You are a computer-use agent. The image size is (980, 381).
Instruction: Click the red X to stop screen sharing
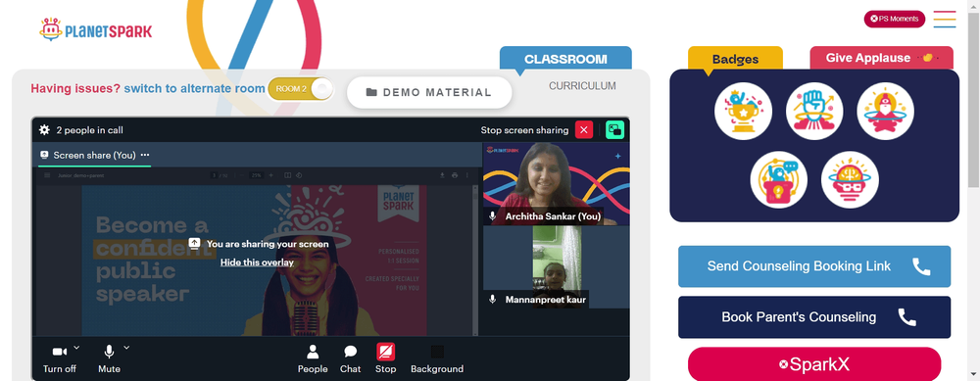[584, 130]
